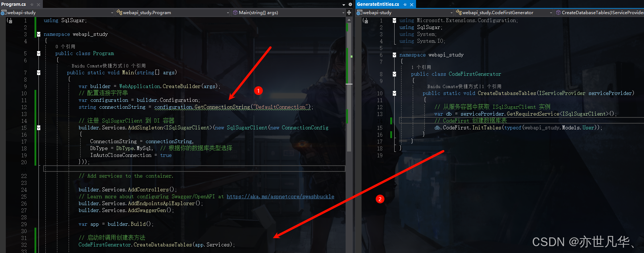Click WebApplication.CreateBuilder(args) text
644x253 pixels.
168,86
